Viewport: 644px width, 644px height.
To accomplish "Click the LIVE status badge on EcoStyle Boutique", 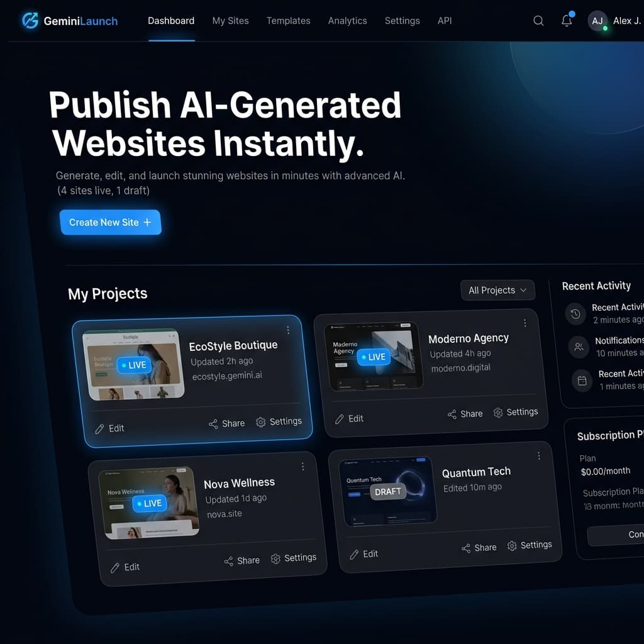I will point(134,365).
